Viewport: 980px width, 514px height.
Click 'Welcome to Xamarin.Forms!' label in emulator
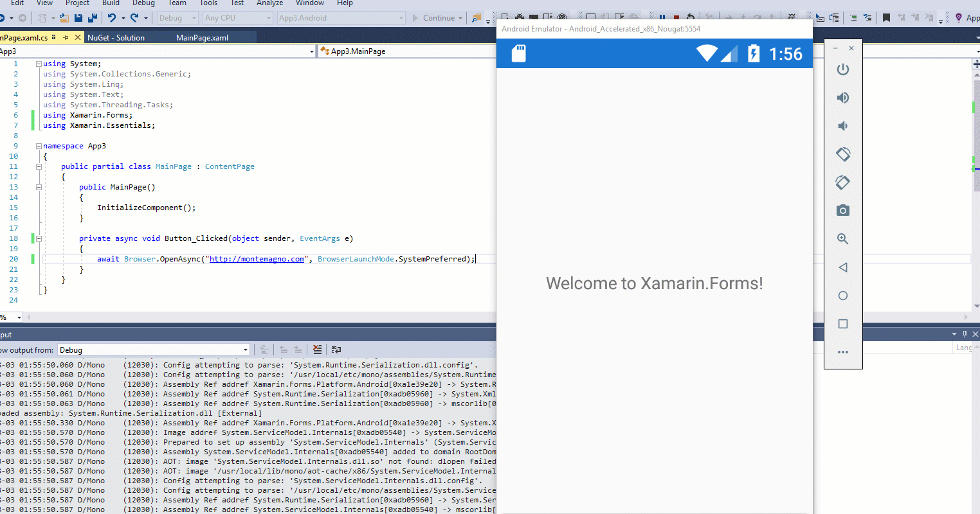(655, 283)
